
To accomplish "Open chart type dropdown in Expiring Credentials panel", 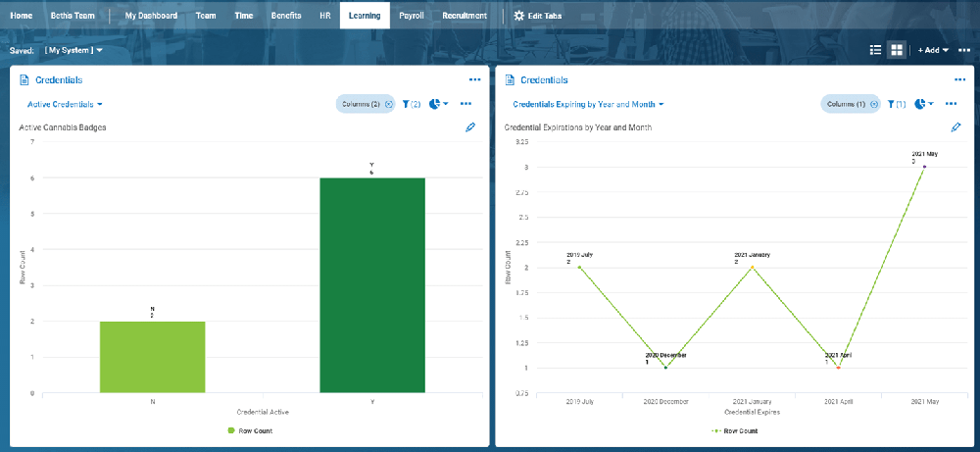I will click(923, 104).
